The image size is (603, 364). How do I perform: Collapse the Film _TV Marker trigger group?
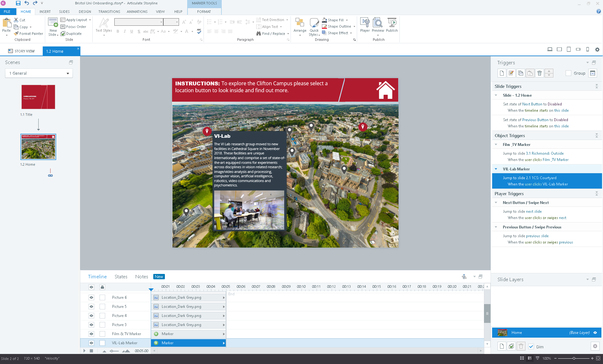point(496,144)
